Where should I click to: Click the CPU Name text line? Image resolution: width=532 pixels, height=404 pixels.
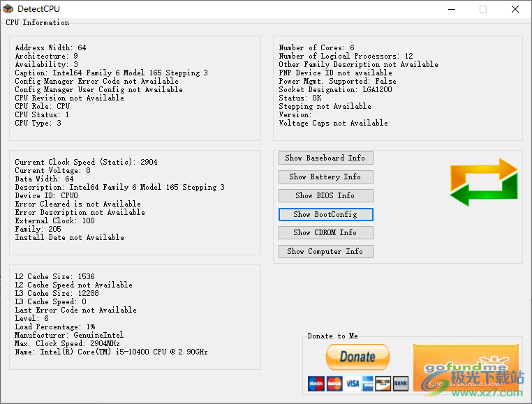112,352
